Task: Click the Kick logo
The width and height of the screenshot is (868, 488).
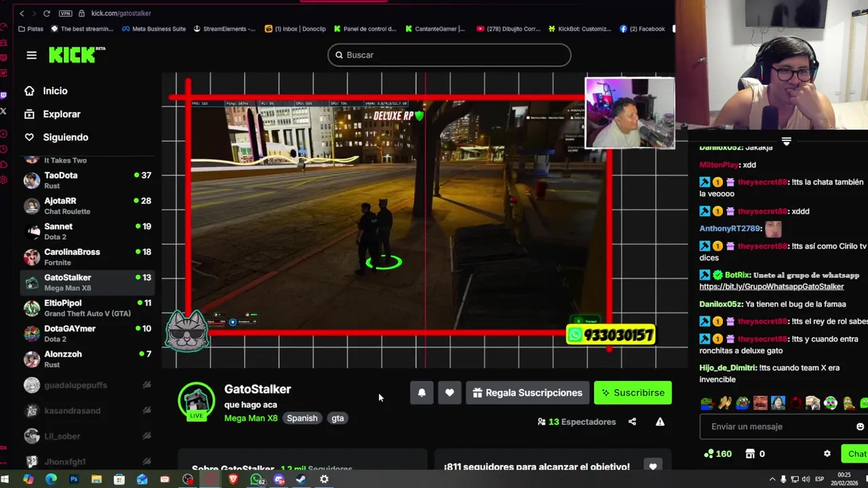Action: click(77, 55)
